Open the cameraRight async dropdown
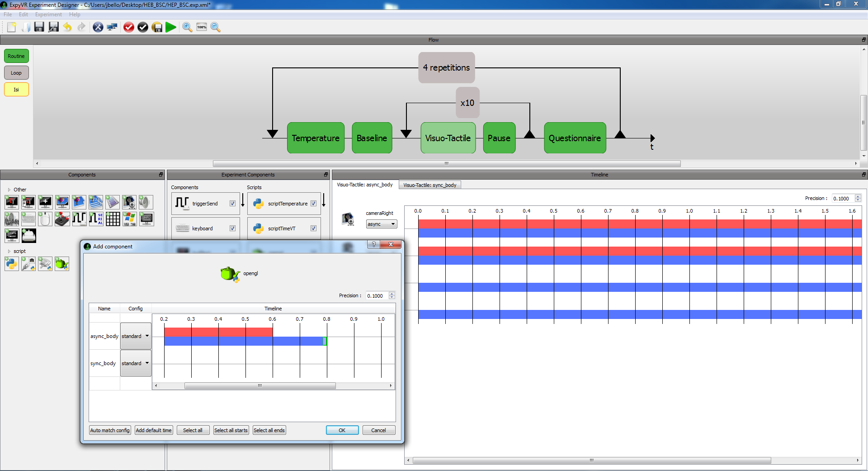 381,224
